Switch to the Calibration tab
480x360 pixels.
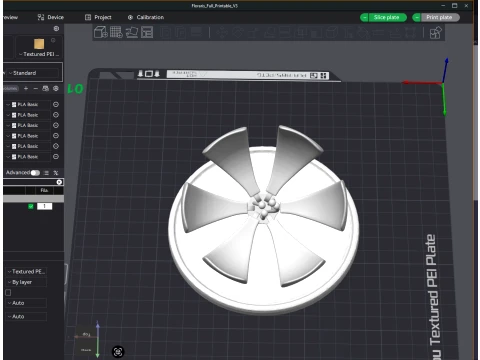click(146, 17)
